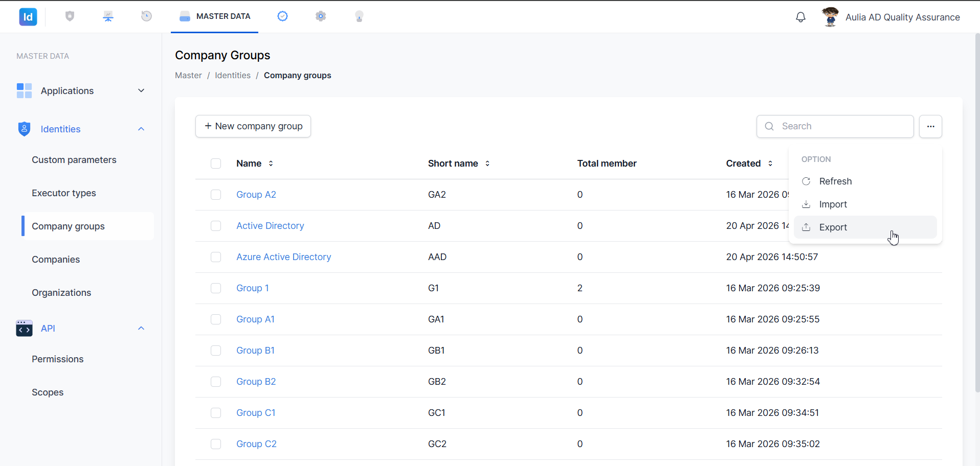
Task: Click the New company group button
Action: (x=253, y=126)
